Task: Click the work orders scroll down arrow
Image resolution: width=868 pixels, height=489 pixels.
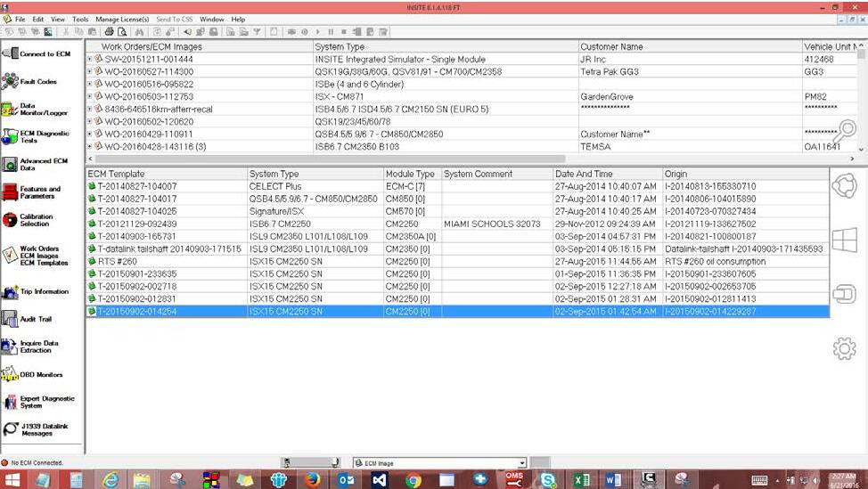Action: pos(861,150)
